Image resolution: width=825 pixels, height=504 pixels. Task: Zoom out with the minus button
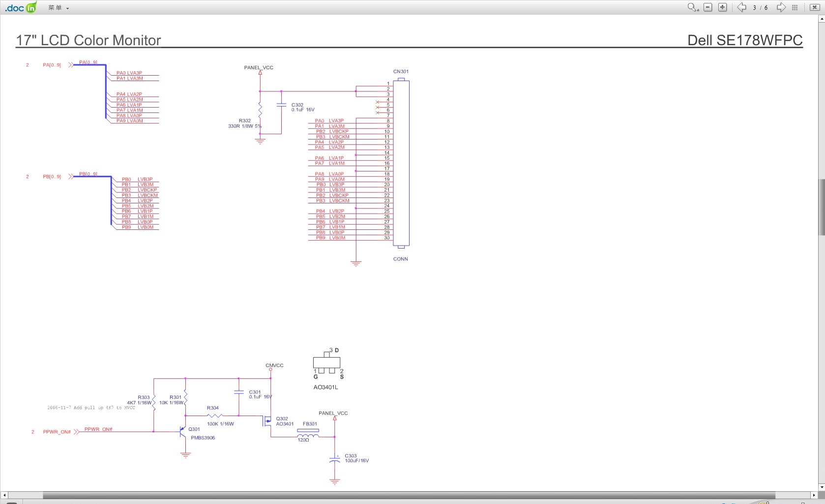click(708, 7)
